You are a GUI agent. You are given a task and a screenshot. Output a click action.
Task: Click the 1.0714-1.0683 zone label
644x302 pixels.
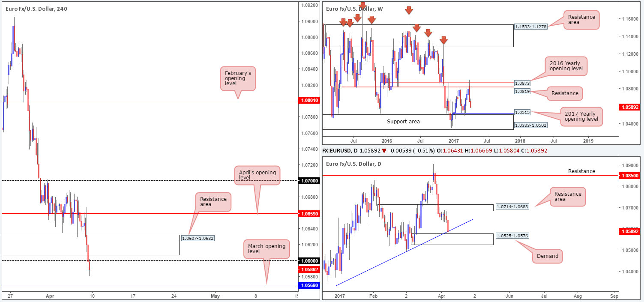pyautogui.click(x=512, y=206)
